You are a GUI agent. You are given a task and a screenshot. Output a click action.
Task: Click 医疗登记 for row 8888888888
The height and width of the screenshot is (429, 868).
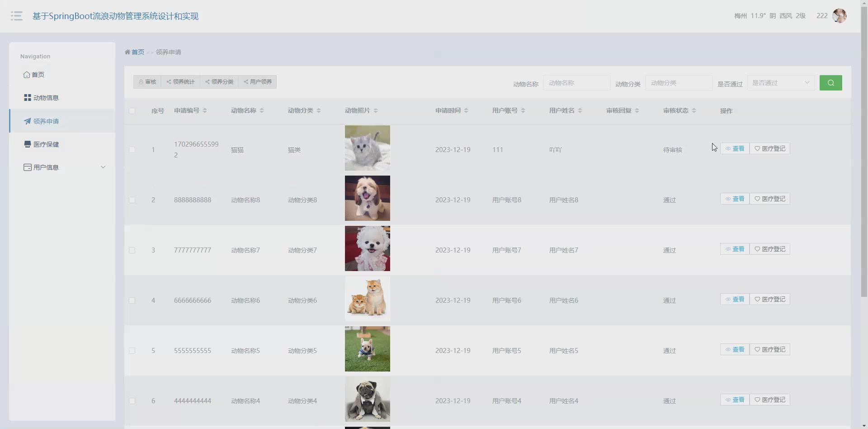[770, 199]
